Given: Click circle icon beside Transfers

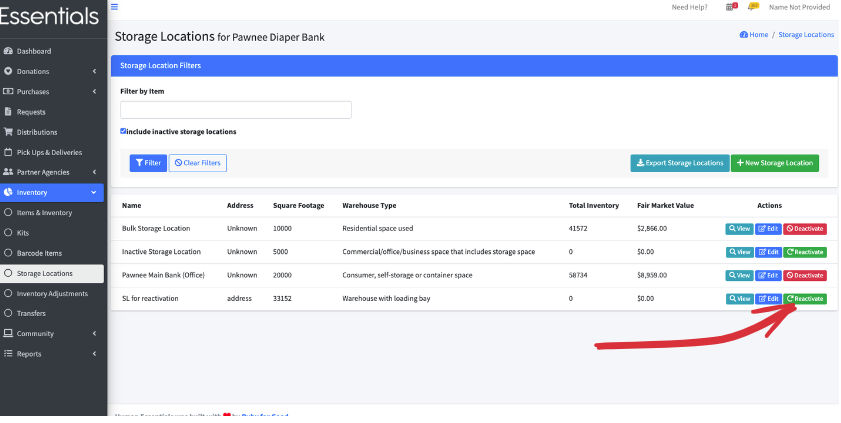Looking at the screenshot, I should tap(8, 313).
